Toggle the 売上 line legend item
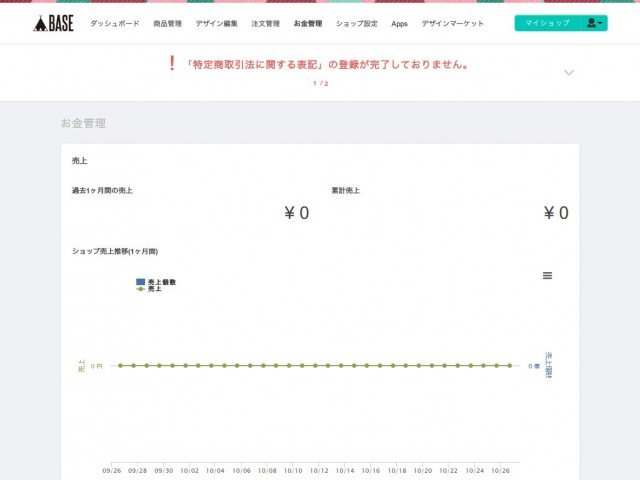Screen dimensions: 640x480 149,289
